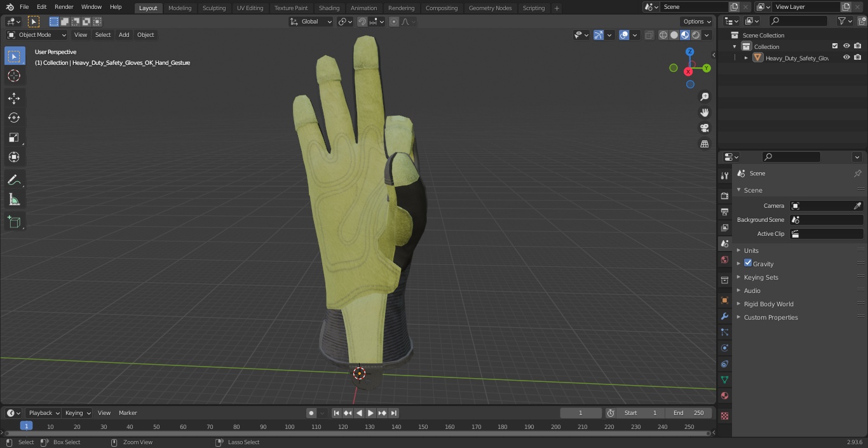Viewport: 868px width, 448px height.
Task: Switch to Rendered viewport shading
Action: tap(696, 35)
